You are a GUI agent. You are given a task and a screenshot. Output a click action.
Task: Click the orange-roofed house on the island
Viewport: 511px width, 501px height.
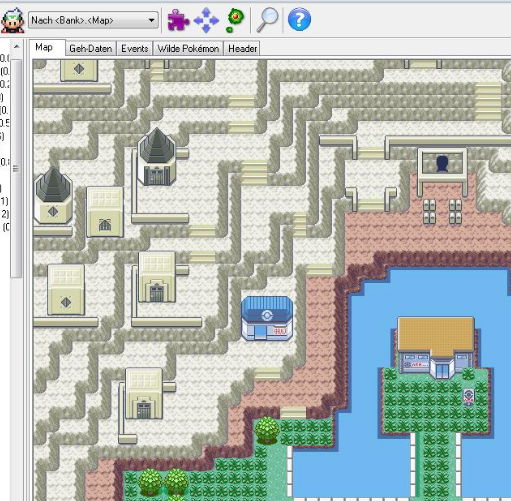click(x=436, y=347)
